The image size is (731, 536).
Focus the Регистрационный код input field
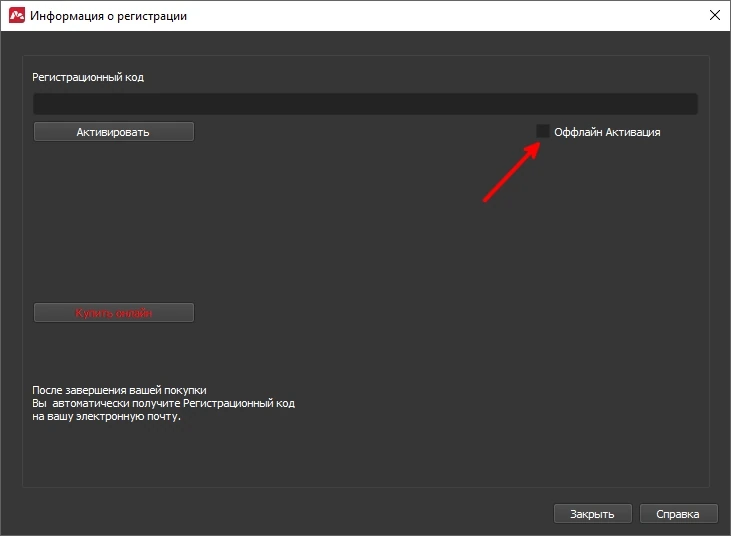pyautogui.click(x=366, y=103)
